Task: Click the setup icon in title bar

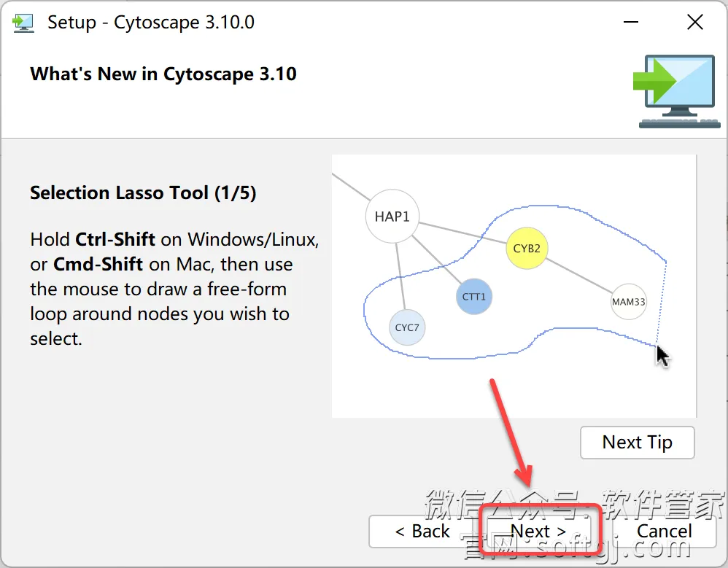Action: [23, 23]
